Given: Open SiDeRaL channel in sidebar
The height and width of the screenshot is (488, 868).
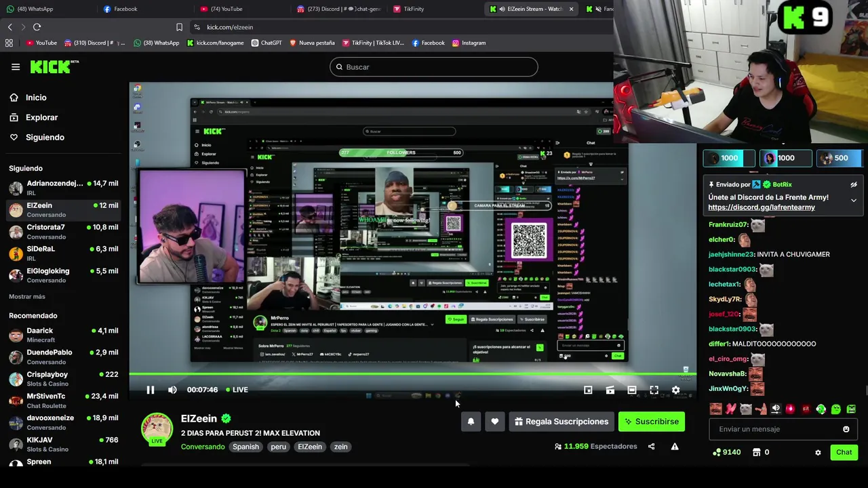Looking at the screenshot, I should pyautogui.click(x=64, y=253).
